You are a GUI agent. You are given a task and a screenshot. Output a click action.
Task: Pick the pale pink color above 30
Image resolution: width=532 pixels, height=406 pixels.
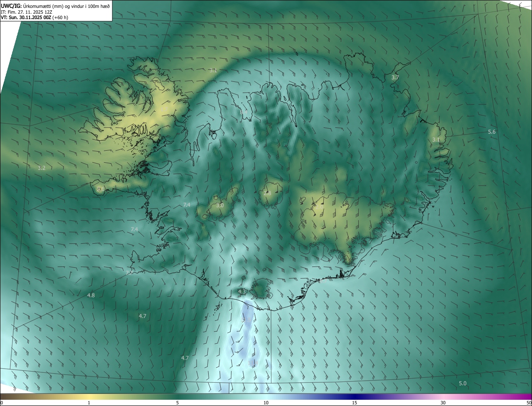click(x=443, y=396)
